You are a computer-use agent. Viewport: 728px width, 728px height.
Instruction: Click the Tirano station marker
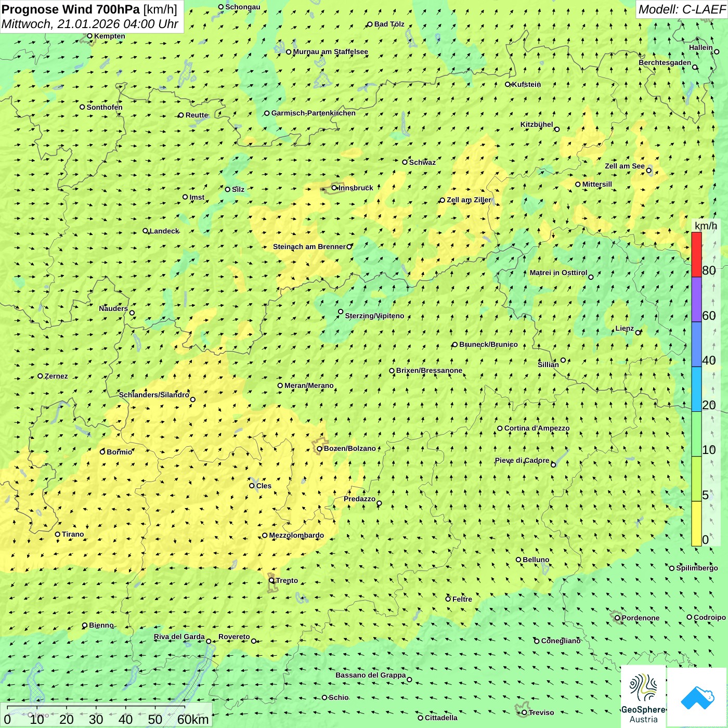[58, 534]
